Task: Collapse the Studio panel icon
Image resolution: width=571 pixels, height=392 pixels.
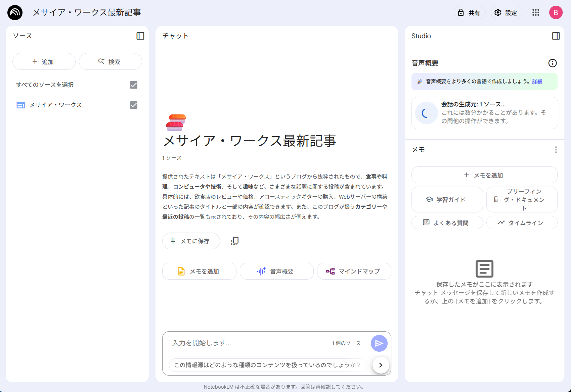Action: [556, 36]
